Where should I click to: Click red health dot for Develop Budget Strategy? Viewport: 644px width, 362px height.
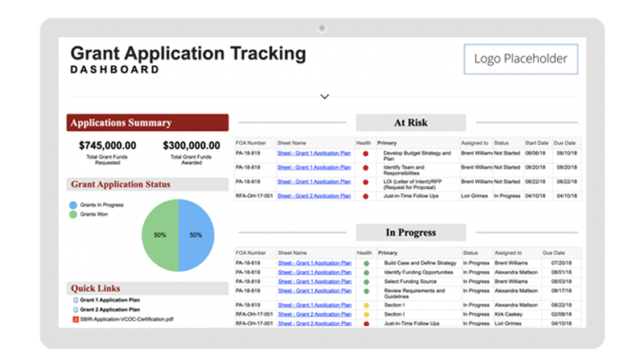[365, 153]
